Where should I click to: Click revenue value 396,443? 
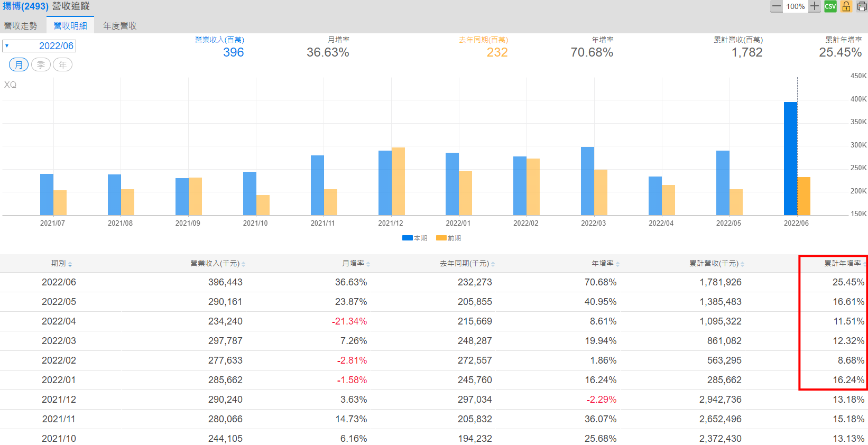click(x=225, y=282)
